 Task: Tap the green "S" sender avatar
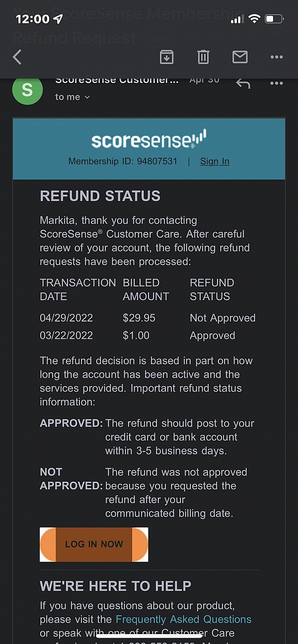click(x=27, y=90)
